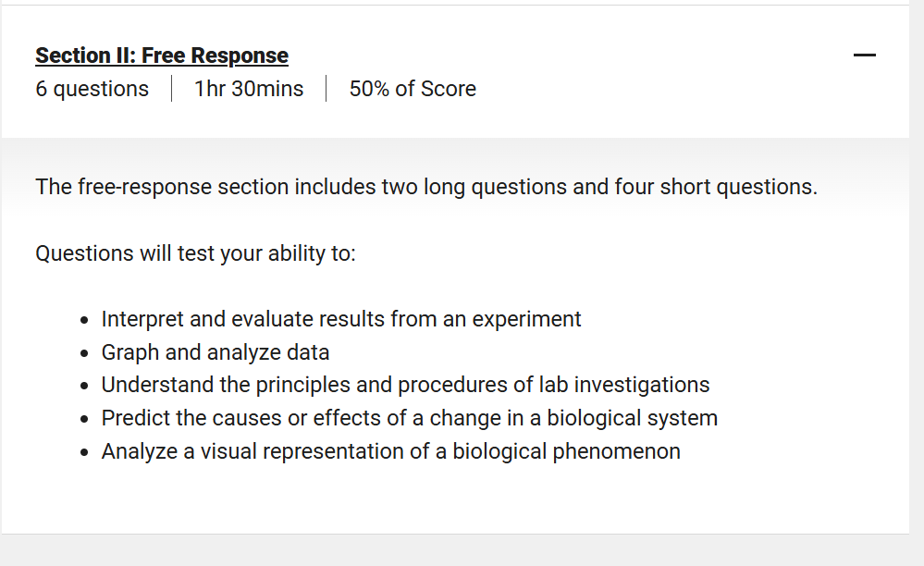Click the Section II: Free Response heading
The image size is (924, 566).
[162, 55]
